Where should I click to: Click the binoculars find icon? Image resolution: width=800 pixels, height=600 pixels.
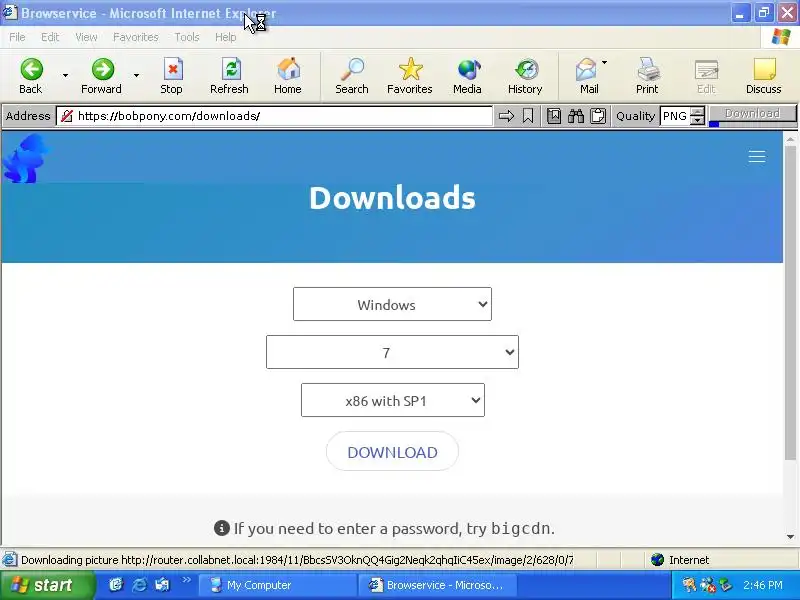576,116
